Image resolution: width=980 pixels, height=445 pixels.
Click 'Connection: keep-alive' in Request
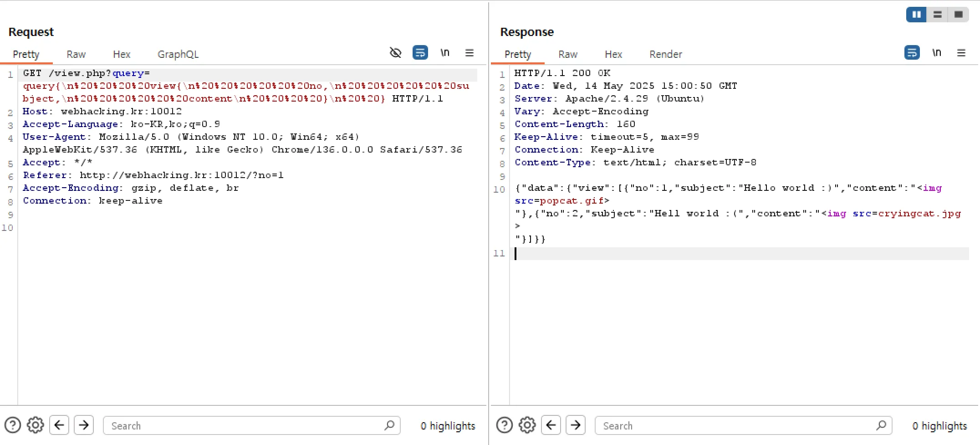92,200
